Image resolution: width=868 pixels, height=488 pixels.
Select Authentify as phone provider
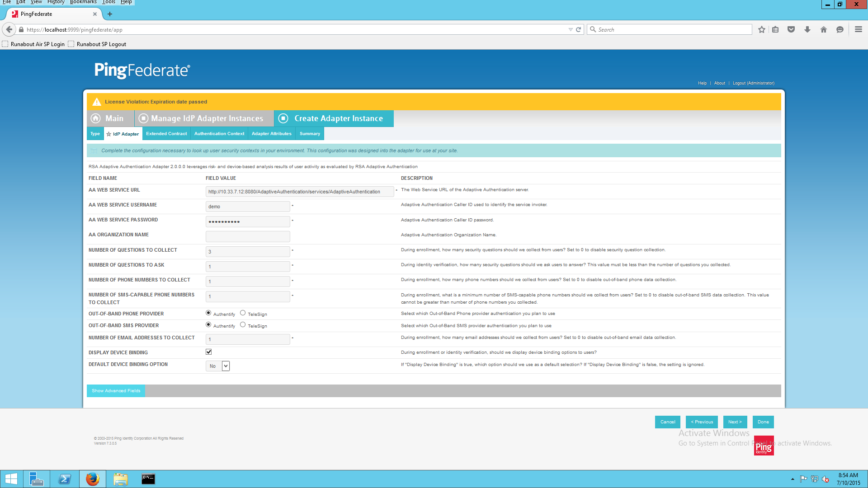pos(208,313)
